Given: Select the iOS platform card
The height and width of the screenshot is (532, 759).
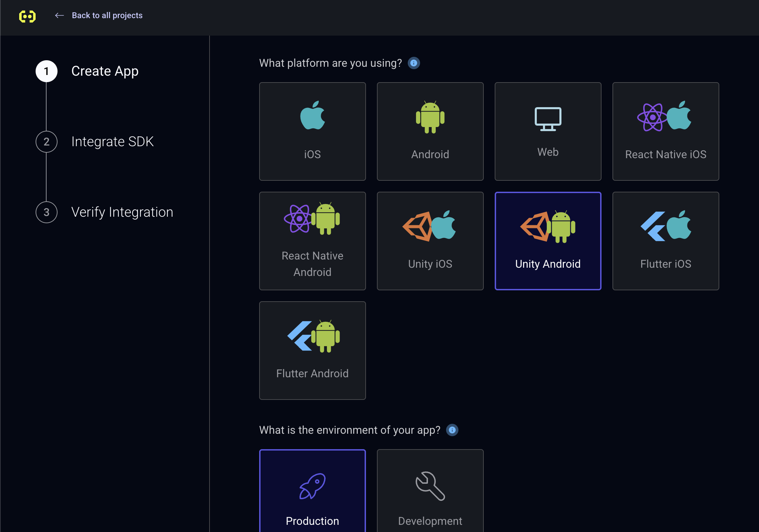Looking at the screenshot, I should click(312, 131).
